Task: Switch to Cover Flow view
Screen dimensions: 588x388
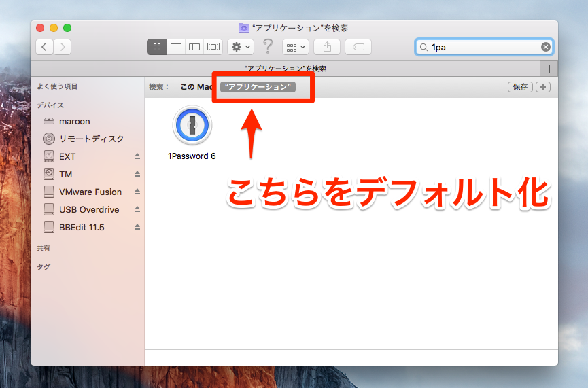Action: click(x=213, y=47)
